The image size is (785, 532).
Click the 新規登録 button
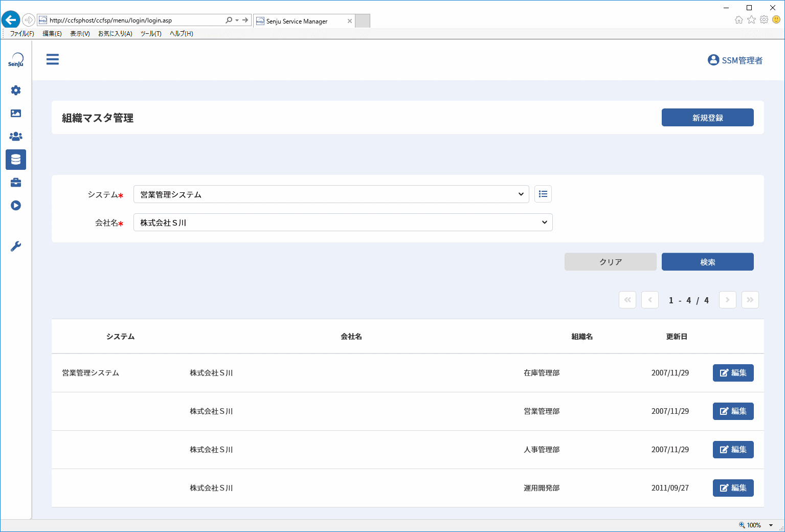708,117
